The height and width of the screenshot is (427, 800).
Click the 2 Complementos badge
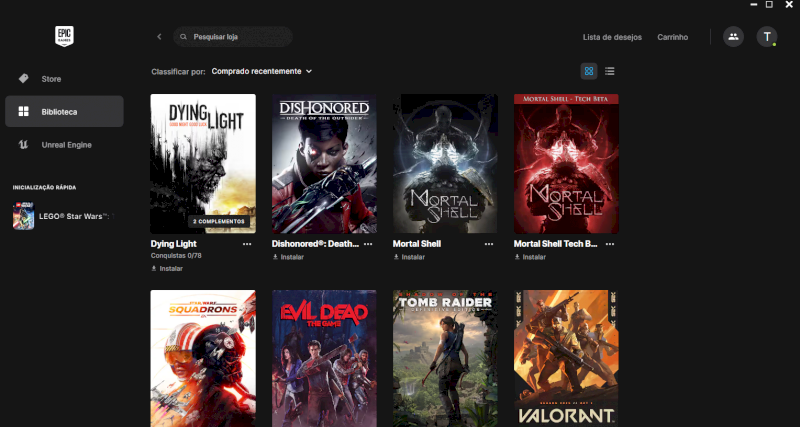[x=219, y=221]
